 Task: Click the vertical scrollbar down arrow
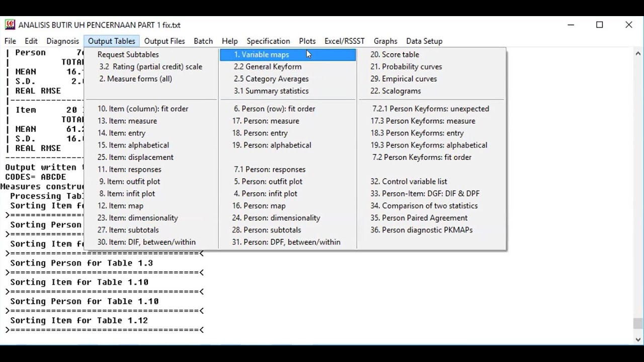(x=638, y=339)
